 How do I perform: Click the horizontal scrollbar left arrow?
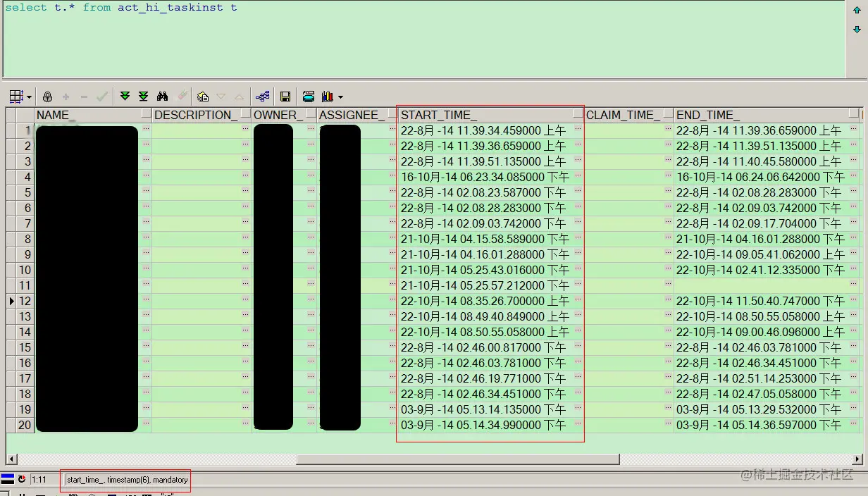pyautogui.click(x=11, y=459)
